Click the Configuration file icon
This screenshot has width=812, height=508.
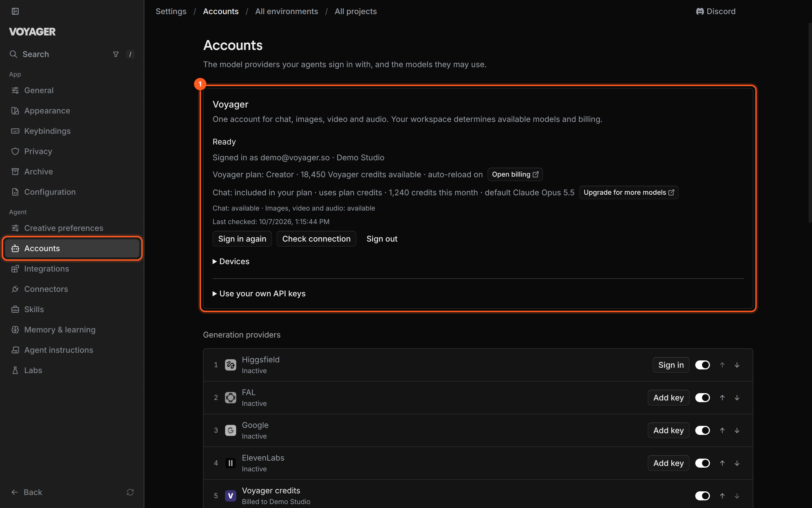click(x=15, y=192)
